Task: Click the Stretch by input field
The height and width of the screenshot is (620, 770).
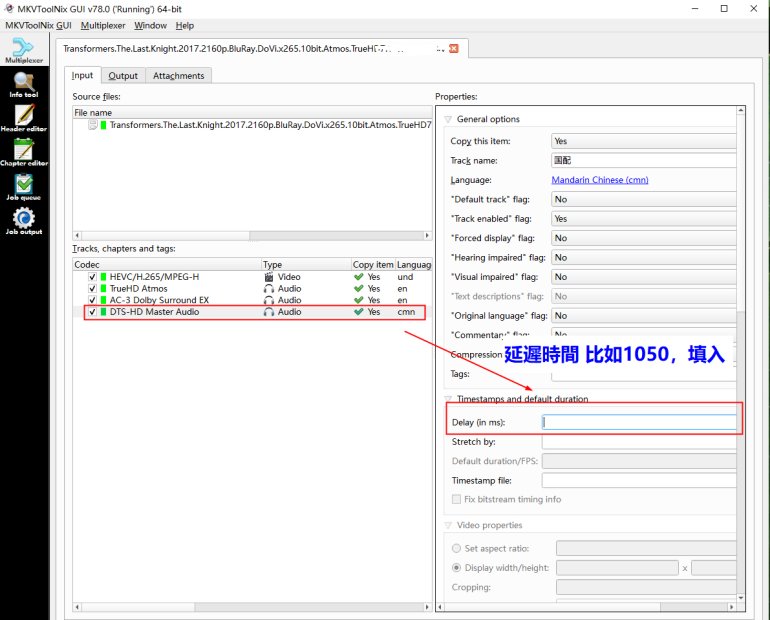Action: coord(639,442)
